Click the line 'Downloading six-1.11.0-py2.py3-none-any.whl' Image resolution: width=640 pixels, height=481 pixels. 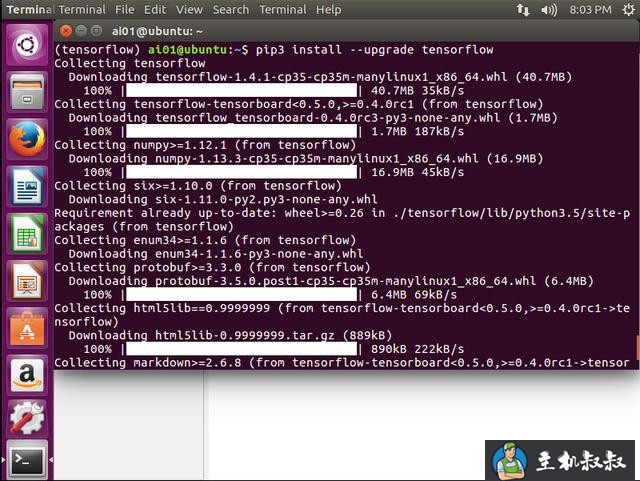[x=223, y=200]
